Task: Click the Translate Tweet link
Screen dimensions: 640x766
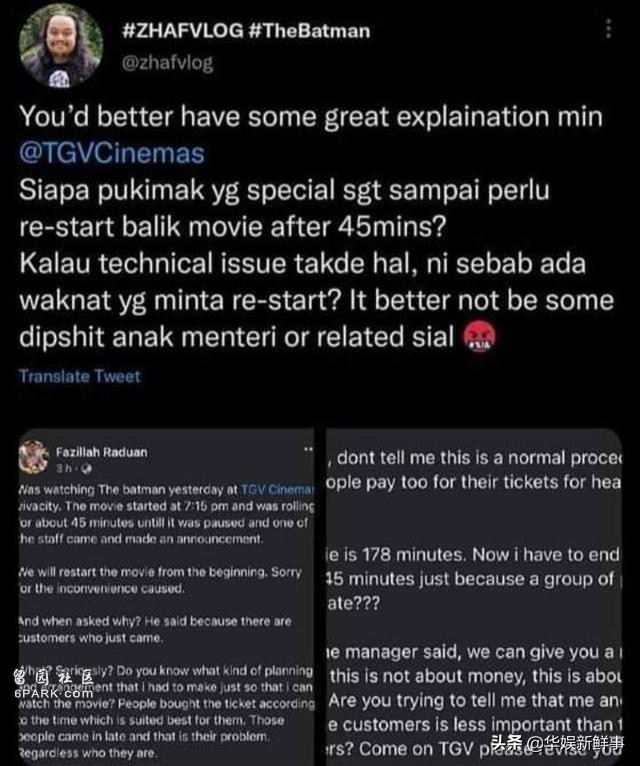Action: (x=80, y=376)
